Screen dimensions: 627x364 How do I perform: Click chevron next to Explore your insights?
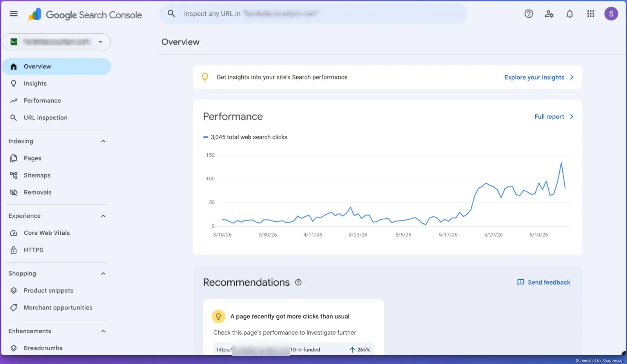pos(572,77)
